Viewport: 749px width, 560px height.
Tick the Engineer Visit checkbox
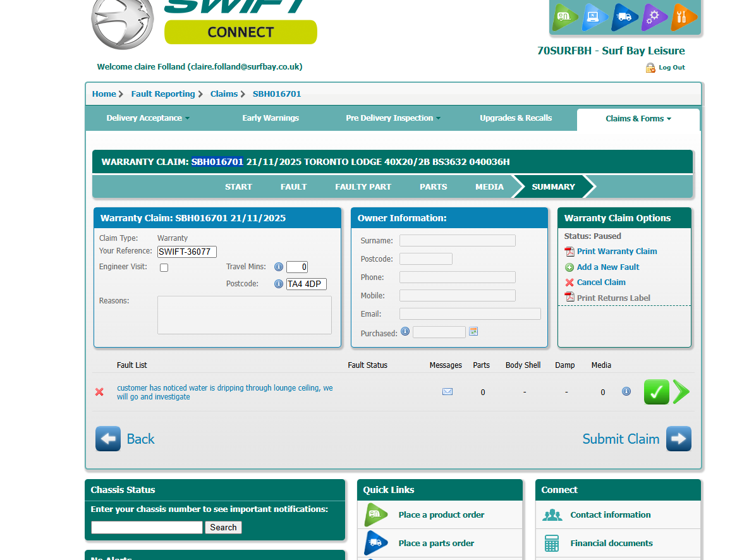click(x=164, y=267)
